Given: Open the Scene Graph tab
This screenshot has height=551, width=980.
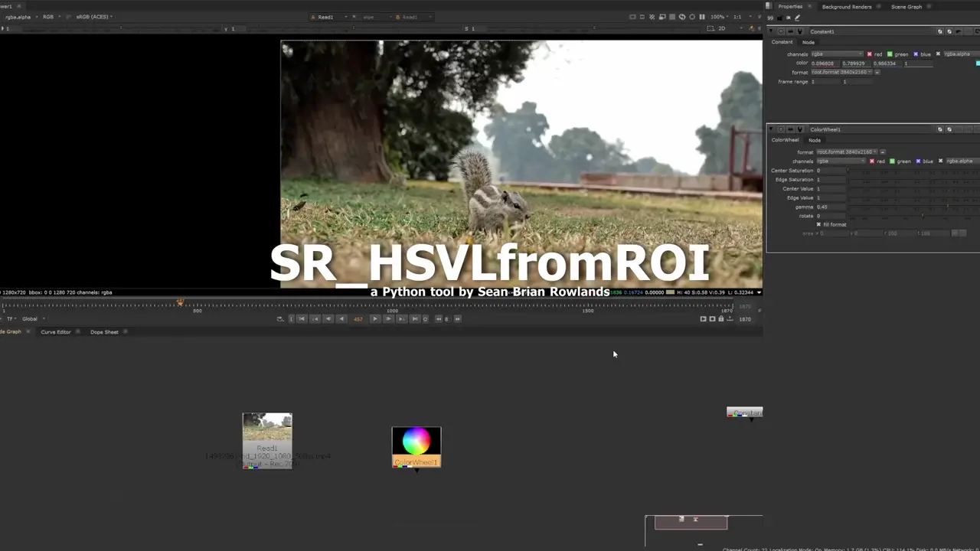Looking at the screenshot, I should [906, 7].
